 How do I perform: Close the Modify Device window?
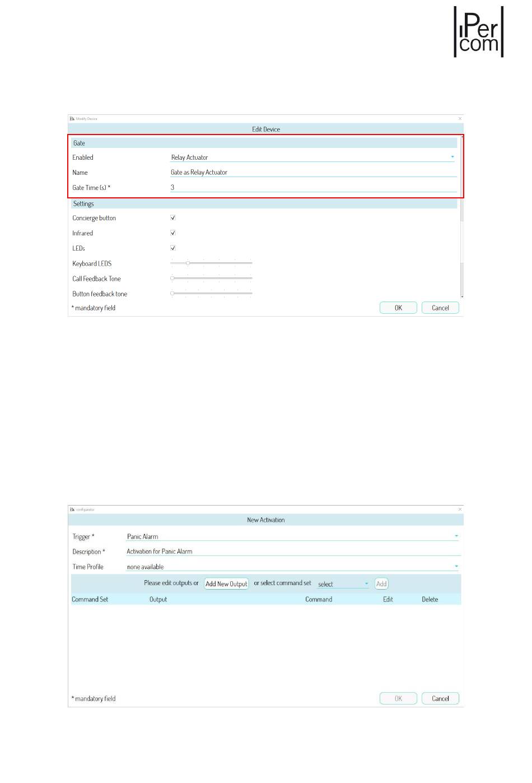pyautogui.click(x=460, y=118)
